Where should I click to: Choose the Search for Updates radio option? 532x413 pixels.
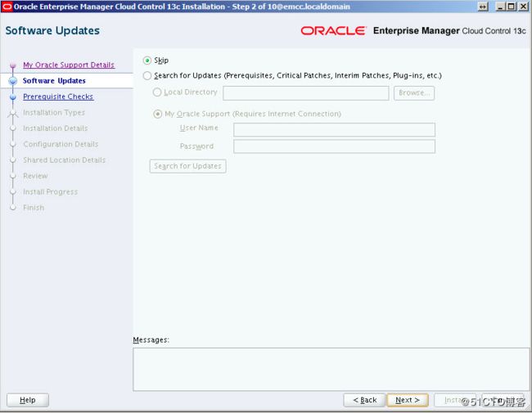147,75
